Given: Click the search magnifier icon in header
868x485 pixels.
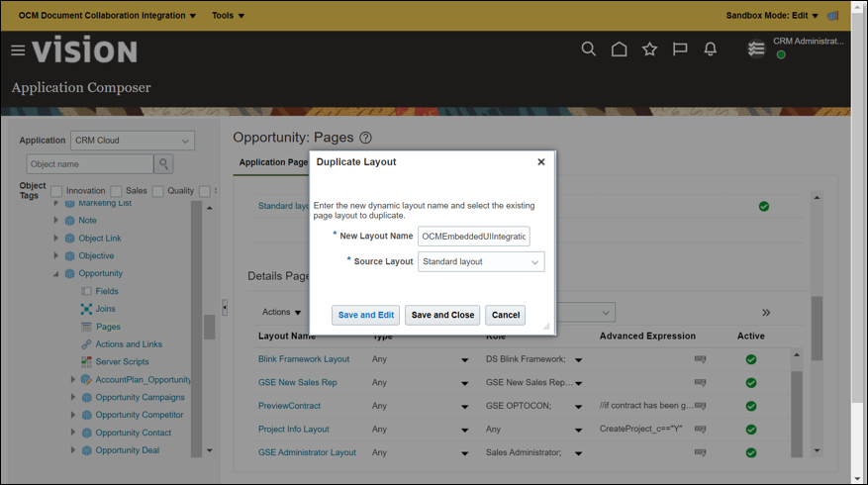Looking at the screenshot, I should (589, 49).
